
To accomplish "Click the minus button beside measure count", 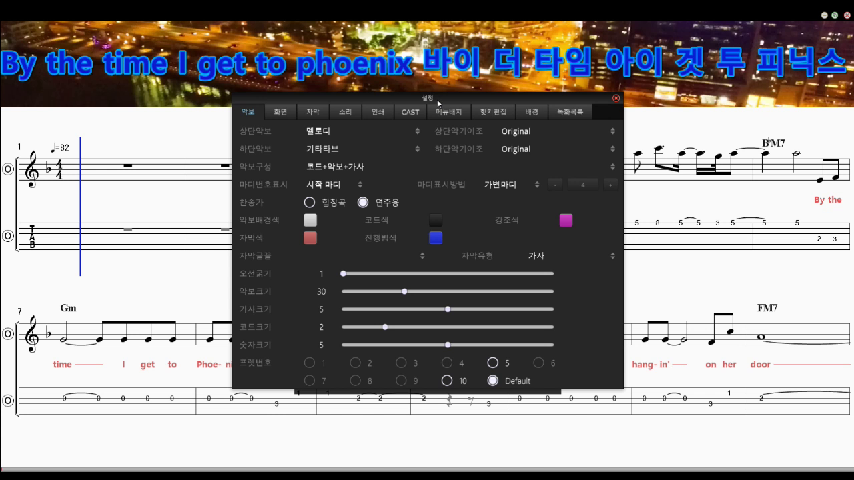I will pyautogui.click(x=554, y=185).
